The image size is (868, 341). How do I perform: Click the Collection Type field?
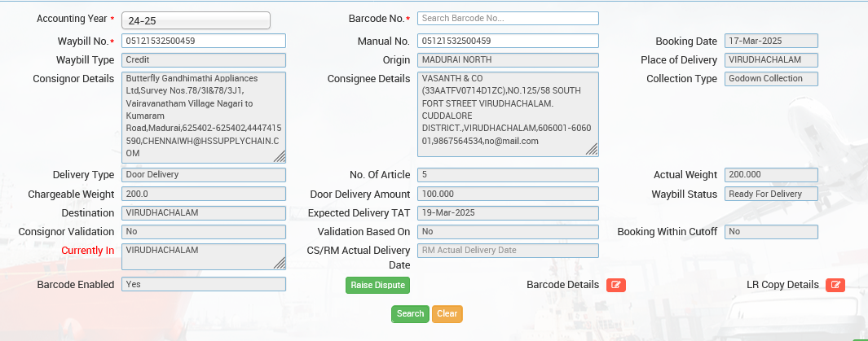click(771, 79)
